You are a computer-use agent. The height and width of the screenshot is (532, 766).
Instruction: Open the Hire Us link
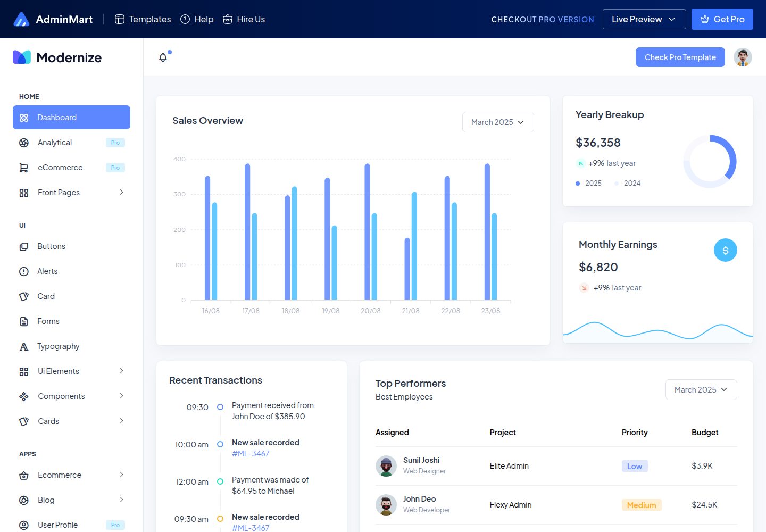click(244, 19)
